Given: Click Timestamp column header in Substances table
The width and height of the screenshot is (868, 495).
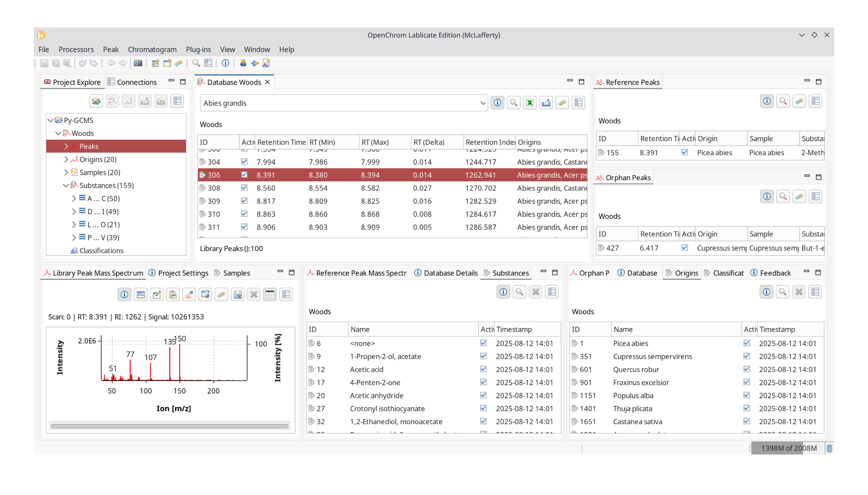Looking at the screenshot, I should 527,329.
